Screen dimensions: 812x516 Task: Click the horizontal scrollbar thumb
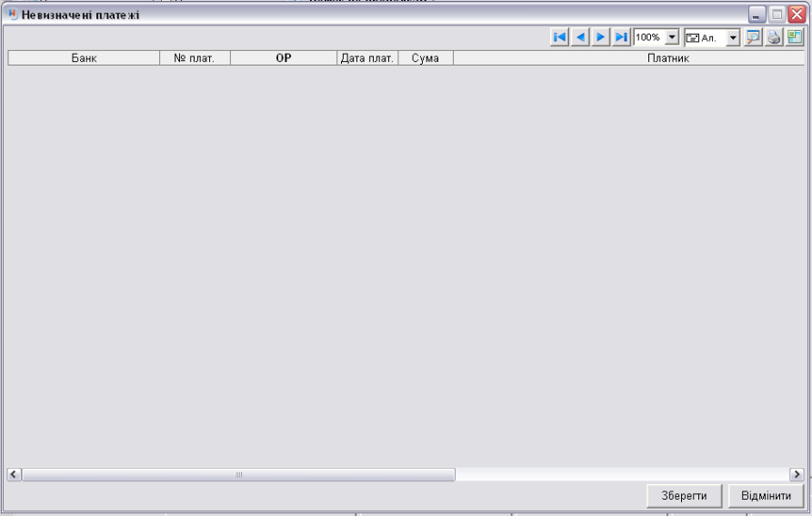pos(238,474)
